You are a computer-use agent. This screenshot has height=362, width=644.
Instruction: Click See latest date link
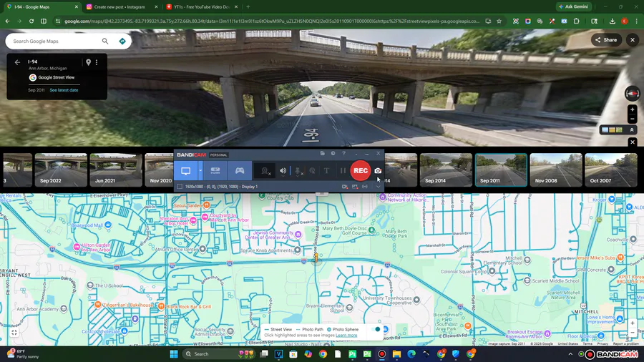pos(64,90)
